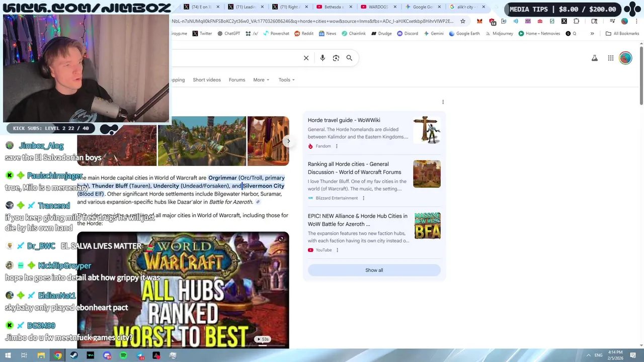Open File Explorer from the taskbar
This screenshot has height=362, width=644.
(x=41, y=355)
